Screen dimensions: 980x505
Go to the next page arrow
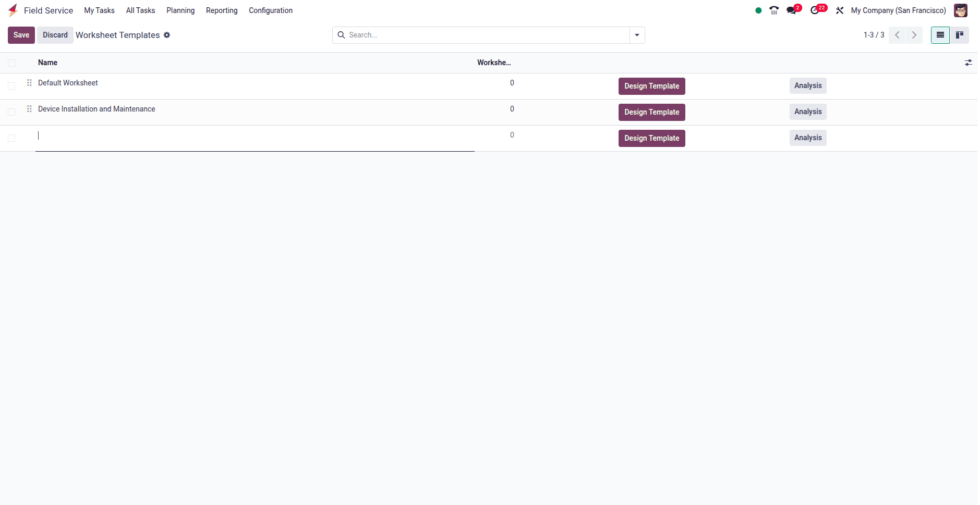click(x=914, y=35)
